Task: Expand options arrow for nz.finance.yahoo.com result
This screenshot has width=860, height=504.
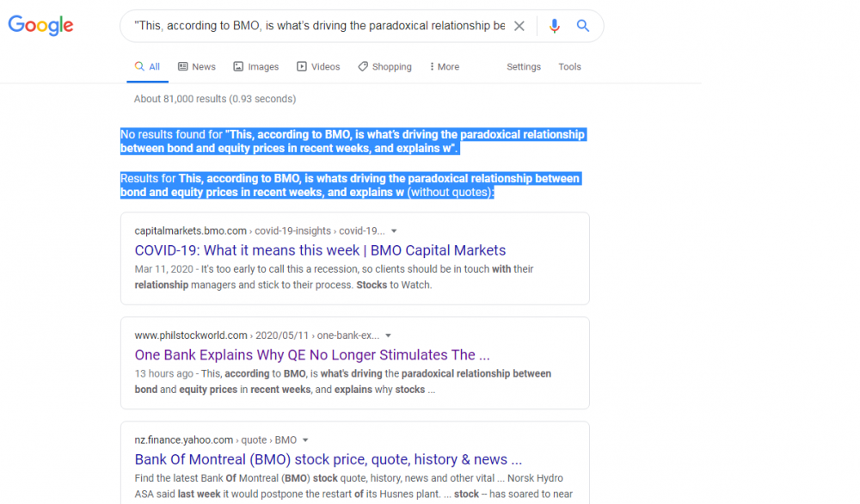Action: point(305,439)
